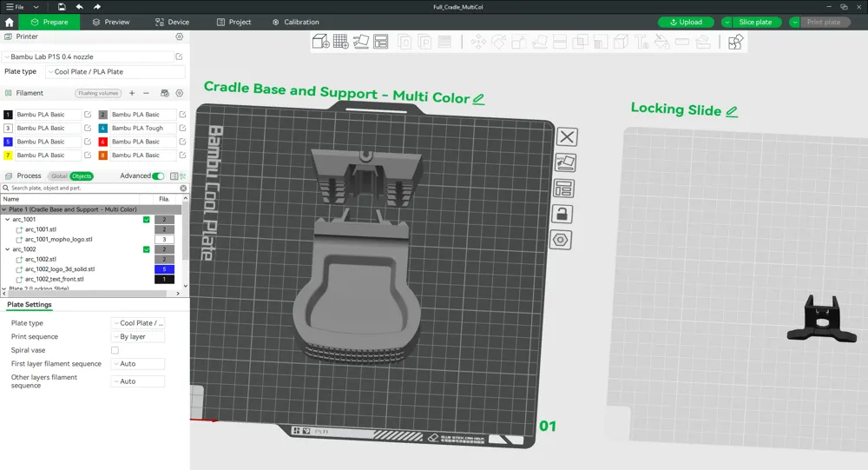Switch to the Project tab

(x=233, y=23)
